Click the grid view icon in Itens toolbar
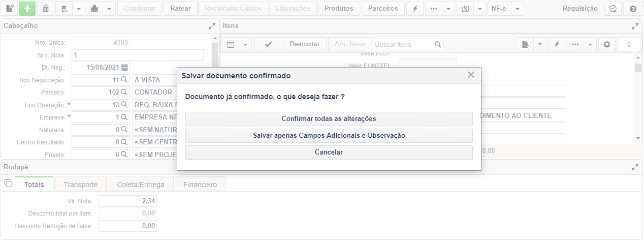The height and width of the screenshot is (244, 644). [x=231, y=44]
